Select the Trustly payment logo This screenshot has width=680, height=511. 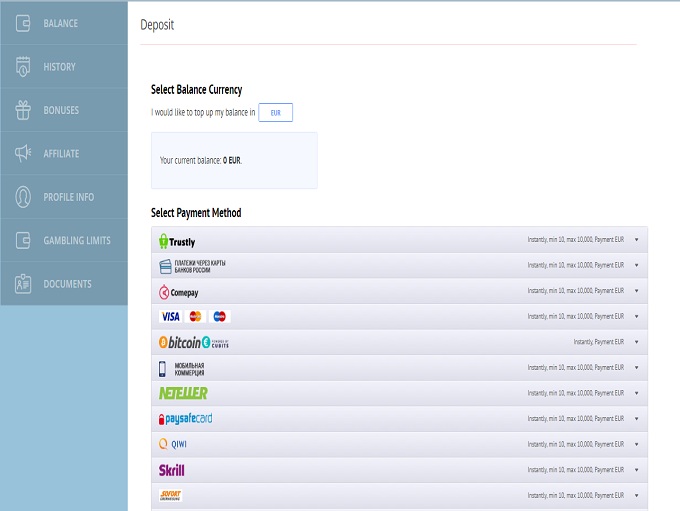pos(177,241)
